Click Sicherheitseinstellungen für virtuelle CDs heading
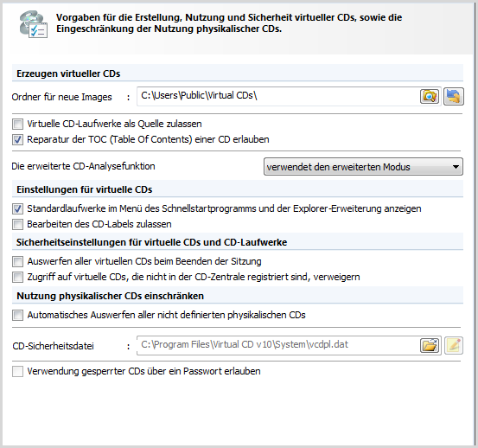478x448 pixels. [x=152, y=242]
